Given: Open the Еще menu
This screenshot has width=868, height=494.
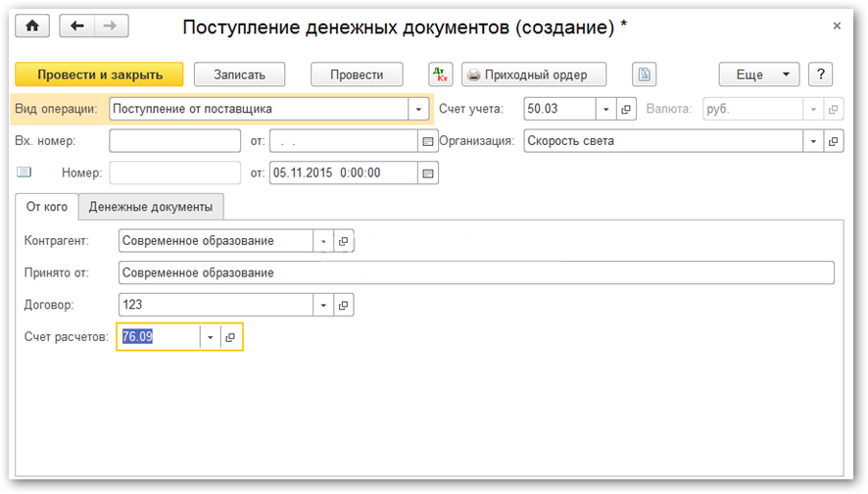Looking at the screenshot, I should coord(758,74).
